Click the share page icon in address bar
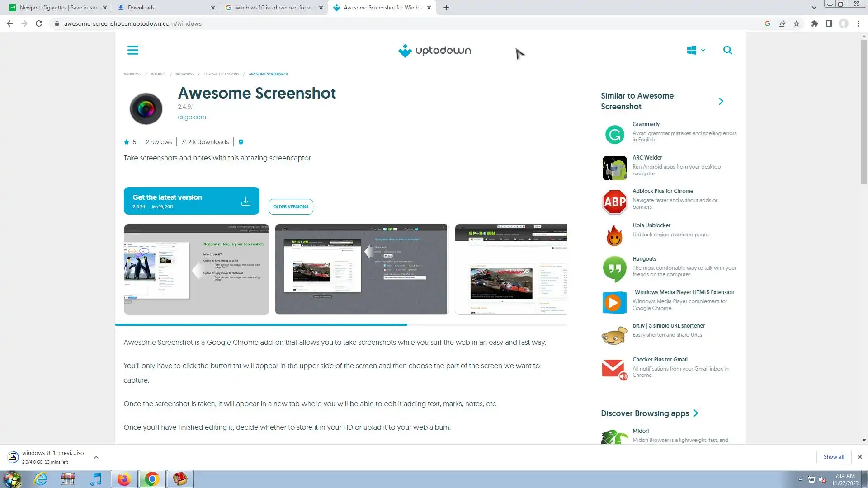The height and width of the screenshot is (488, 868). (x=782, y=23)
